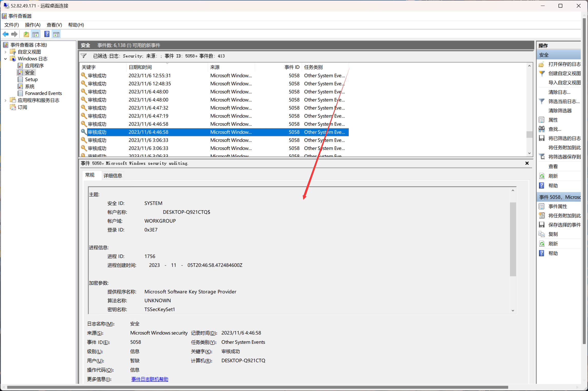Click the 筛选当前日志 filter funnel action
Screen dimensions: 588x391
point(542,102)
